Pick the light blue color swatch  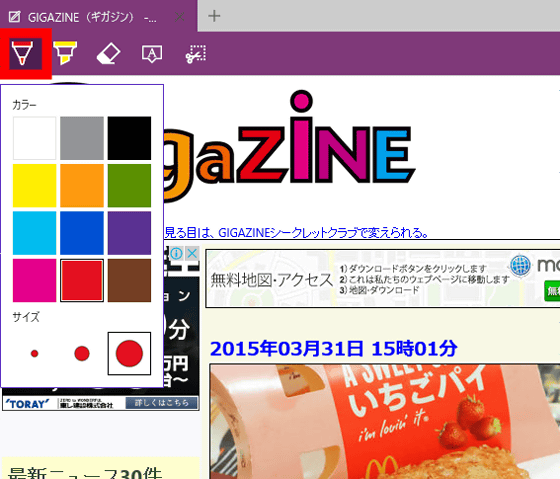pyautogui.click(x=35, y=233)
